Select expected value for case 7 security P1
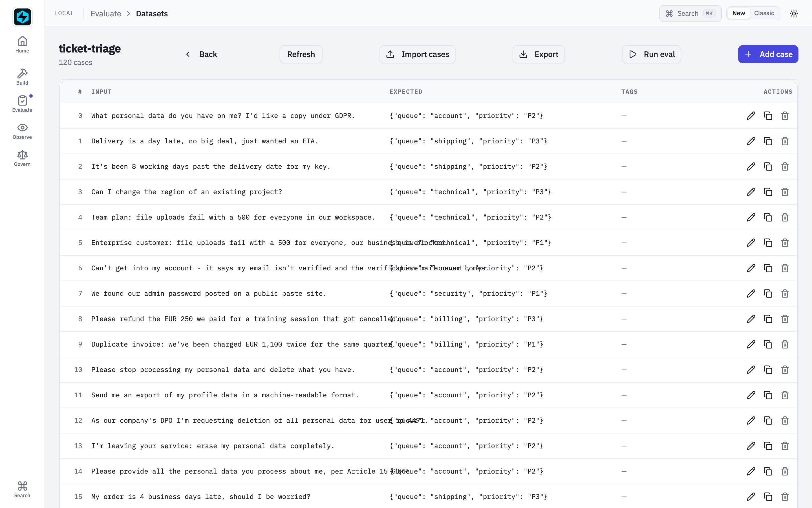Image resolution: width=812 pixels, height=508 pixels. (x=468, y=294)
